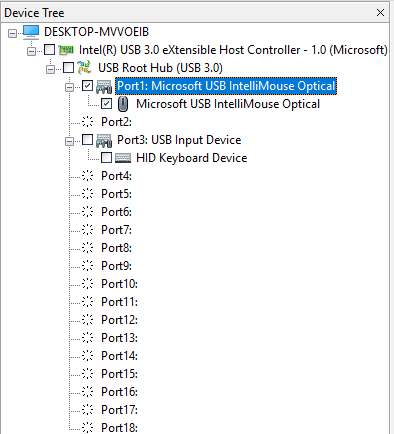Select the DESKTOP-MVVOEIB label

point(96,32)
